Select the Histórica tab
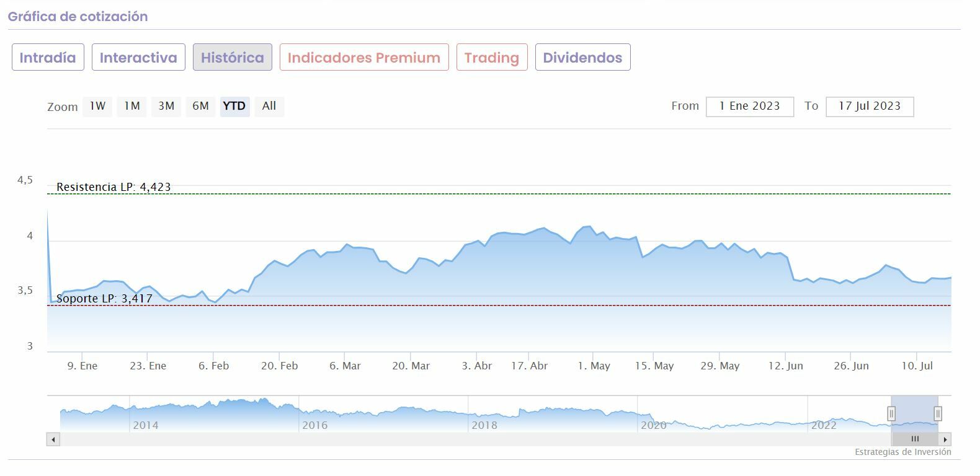980x476 pixels. [x=232, y=57]
